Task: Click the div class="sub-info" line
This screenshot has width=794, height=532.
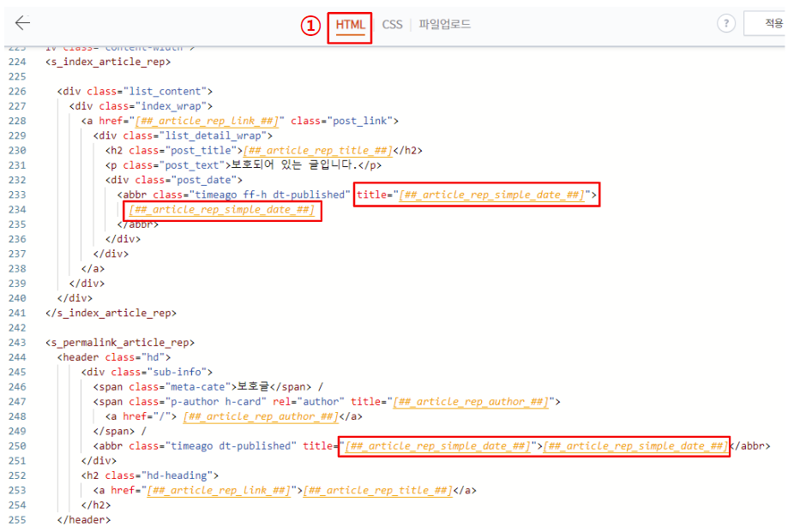Action: pyautogui.click(x=147, y=372)
